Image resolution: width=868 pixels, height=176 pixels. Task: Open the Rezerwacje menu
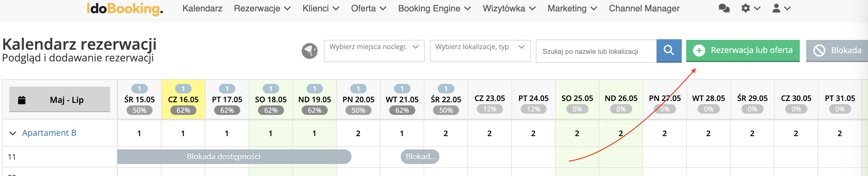[x=262, y=9]
